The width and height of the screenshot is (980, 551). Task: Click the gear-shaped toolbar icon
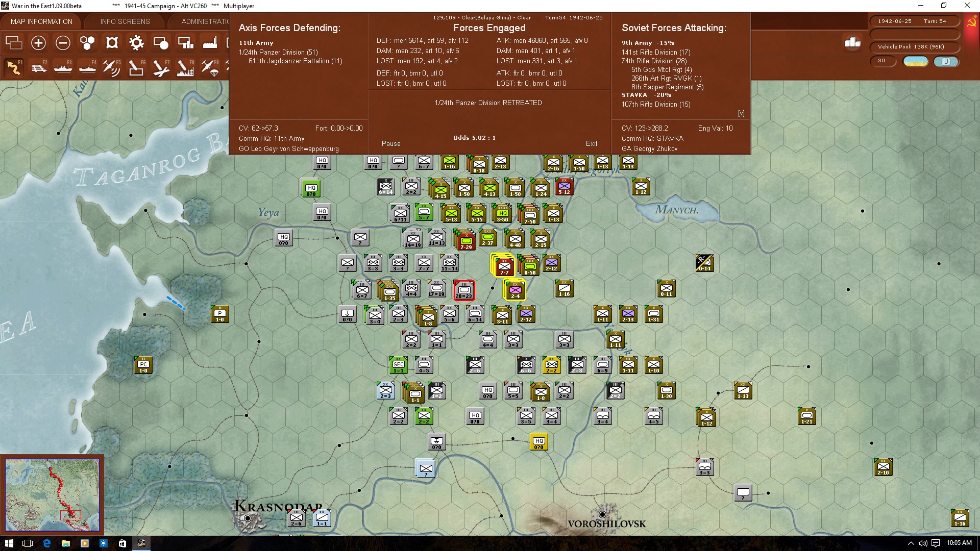136,43
